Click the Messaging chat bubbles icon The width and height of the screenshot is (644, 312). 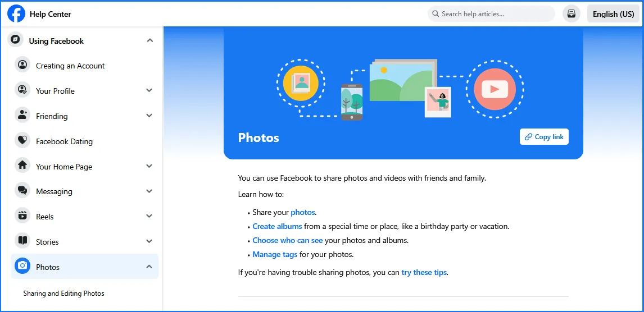(22, 191)
